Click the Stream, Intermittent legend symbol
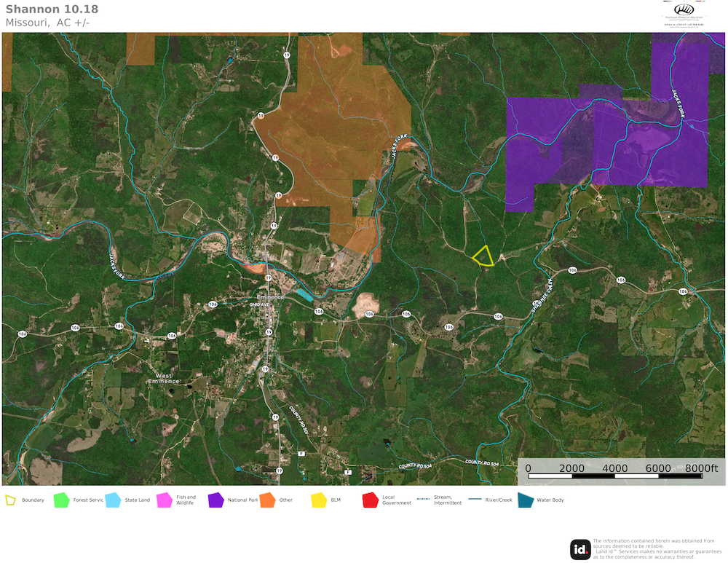Screen dimensions: 728x563 click(x=423, y=500)
